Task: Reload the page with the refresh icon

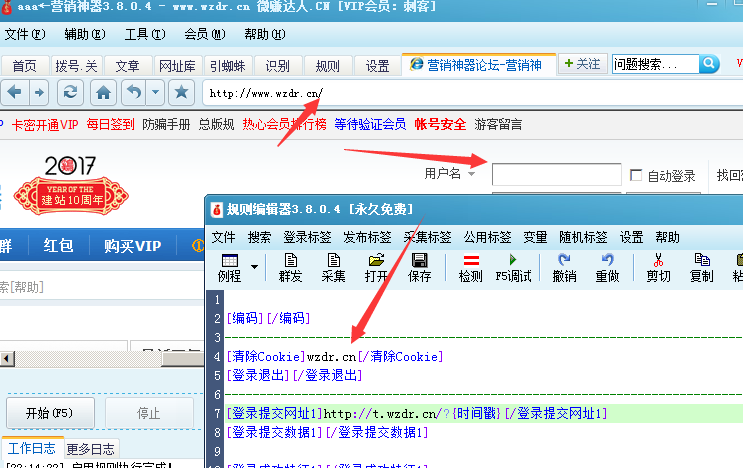Action: coord(71,92)
